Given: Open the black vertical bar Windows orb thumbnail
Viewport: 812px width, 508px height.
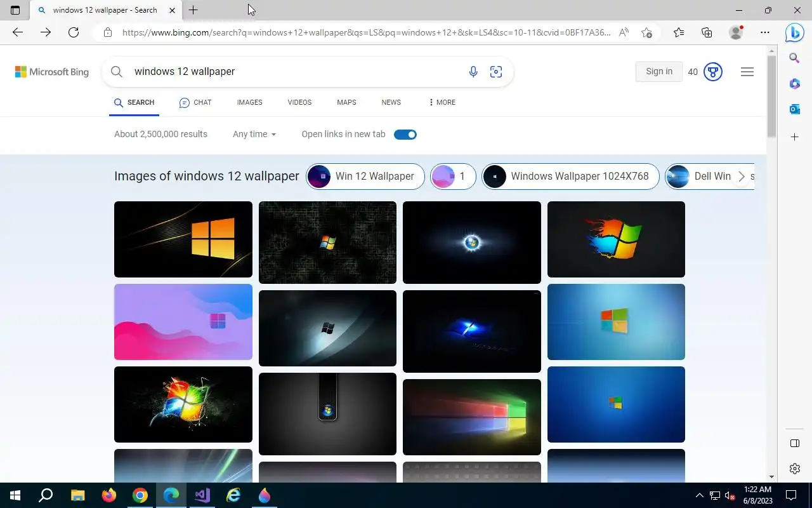Looking at the screenshot, I should click(x=327, y=414).
